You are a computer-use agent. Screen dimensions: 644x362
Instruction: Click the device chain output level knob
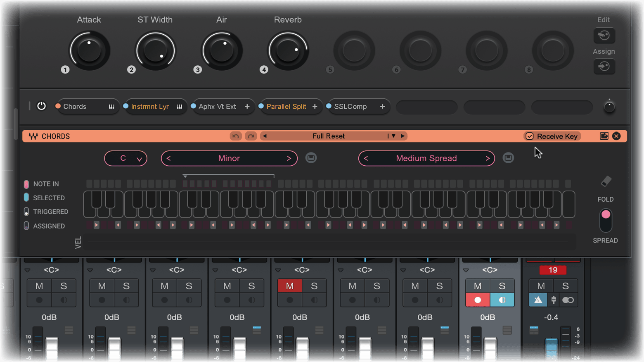[x=609, y=107]
